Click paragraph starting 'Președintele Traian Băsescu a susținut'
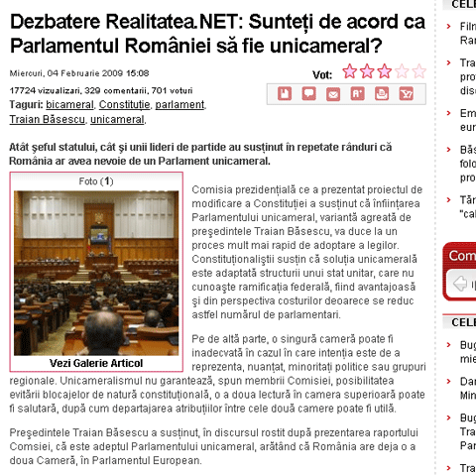Viewport: 476px width, 476px height. [x=213, y=446]
